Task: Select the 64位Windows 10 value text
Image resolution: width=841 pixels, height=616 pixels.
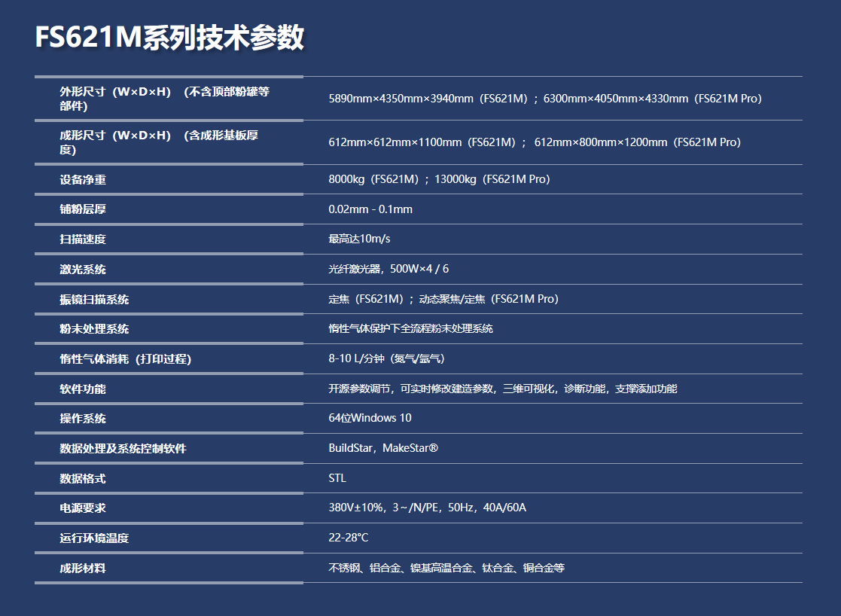Action: pos(370,418)
